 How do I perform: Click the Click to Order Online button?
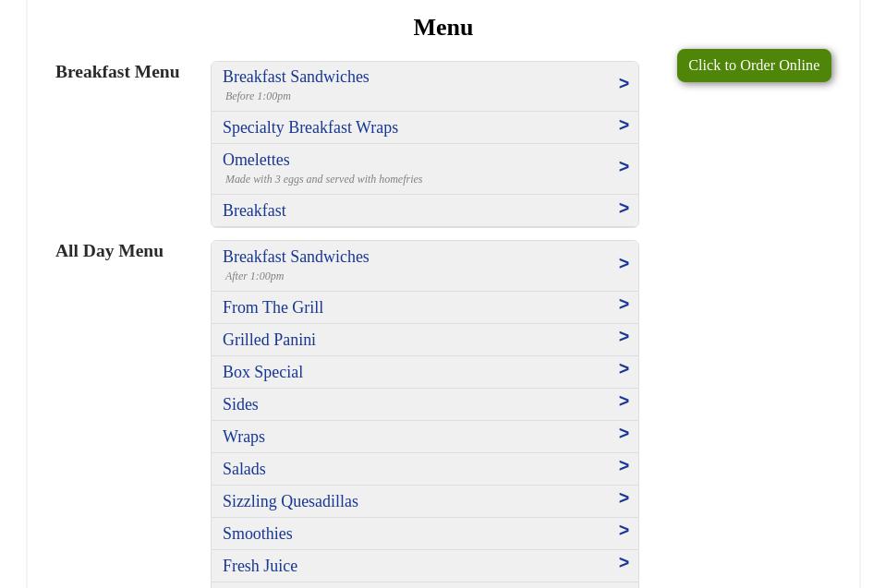coord(754,66)
